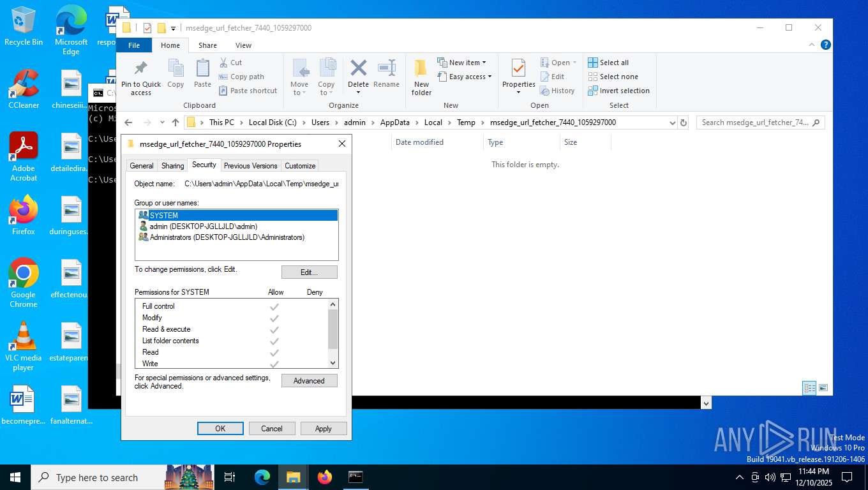The width and height of the screenshot is (868, 490).
Task: Open the Sharing properties tab
Action: pyautogui.click(x=172, y=166)
